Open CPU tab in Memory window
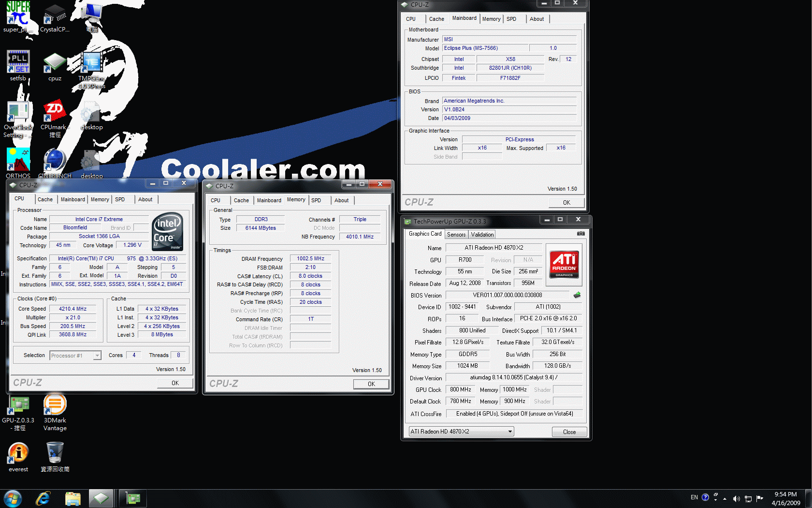This screenshot has width=812, height=508. pos(216,200)
